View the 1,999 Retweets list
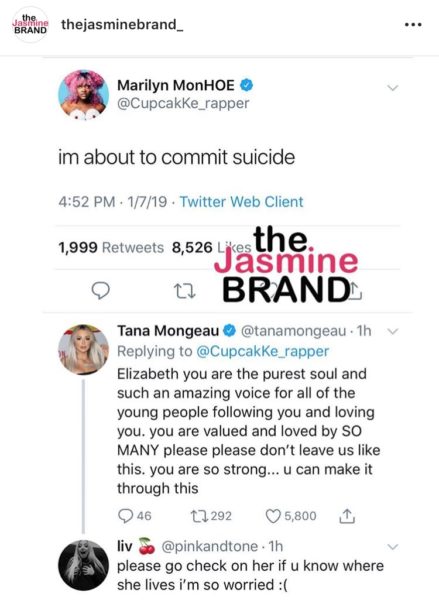The image size is (439, 600). [111, 248]
